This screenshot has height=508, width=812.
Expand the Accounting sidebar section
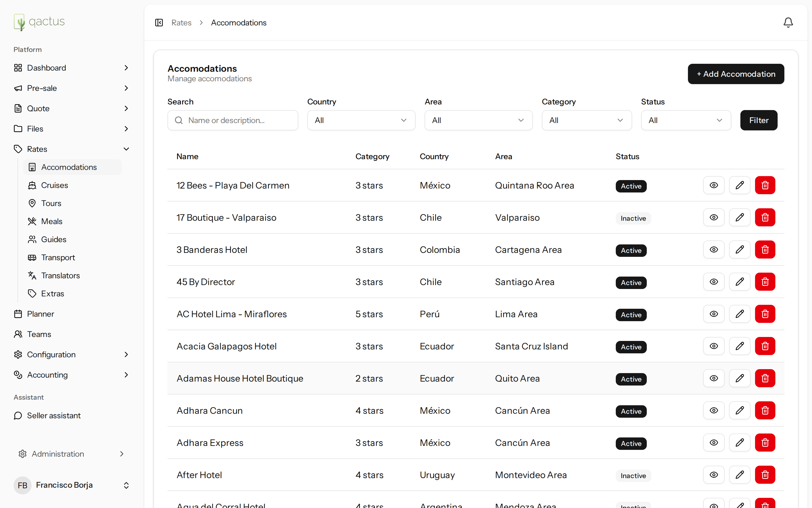pyautogui.click(x=71, y=375)
